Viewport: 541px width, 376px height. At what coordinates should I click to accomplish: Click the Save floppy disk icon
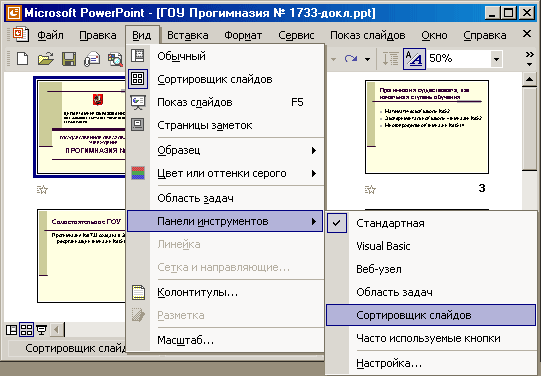[69, 59]
